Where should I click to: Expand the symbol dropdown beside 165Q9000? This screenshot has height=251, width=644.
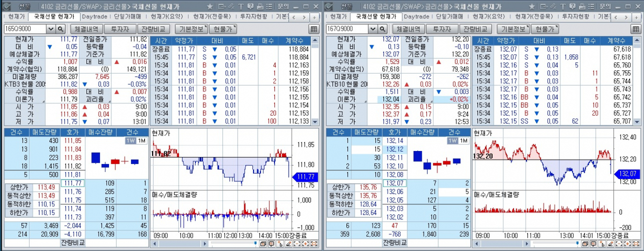[51, 29]
